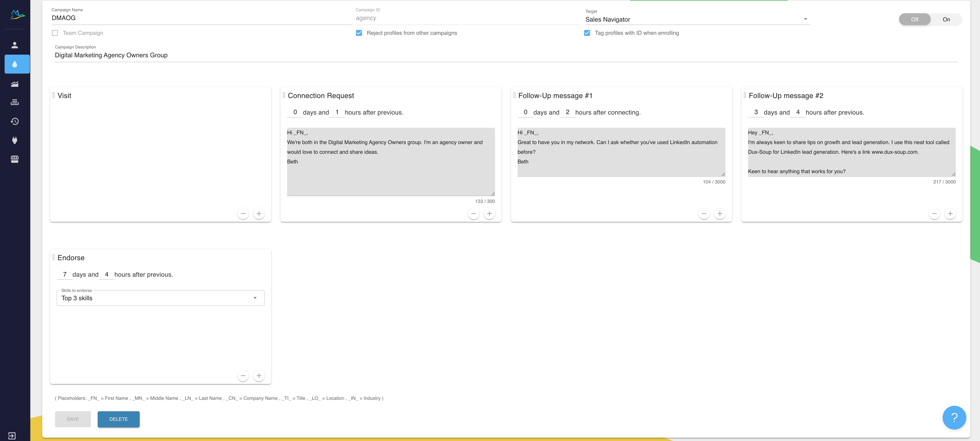The width and height of the screenshot is (980, 441).
Task: Enable the Team Campaign checkbox
Action: (55, 33)
